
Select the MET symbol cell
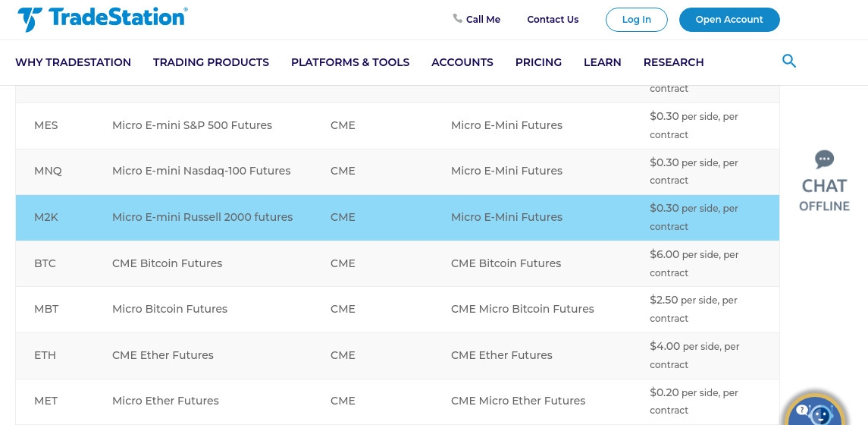coord(46,401)
